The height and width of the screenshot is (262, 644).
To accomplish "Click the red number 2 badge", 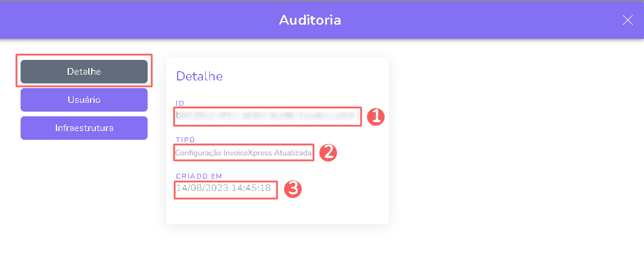I will pos(328,153).
